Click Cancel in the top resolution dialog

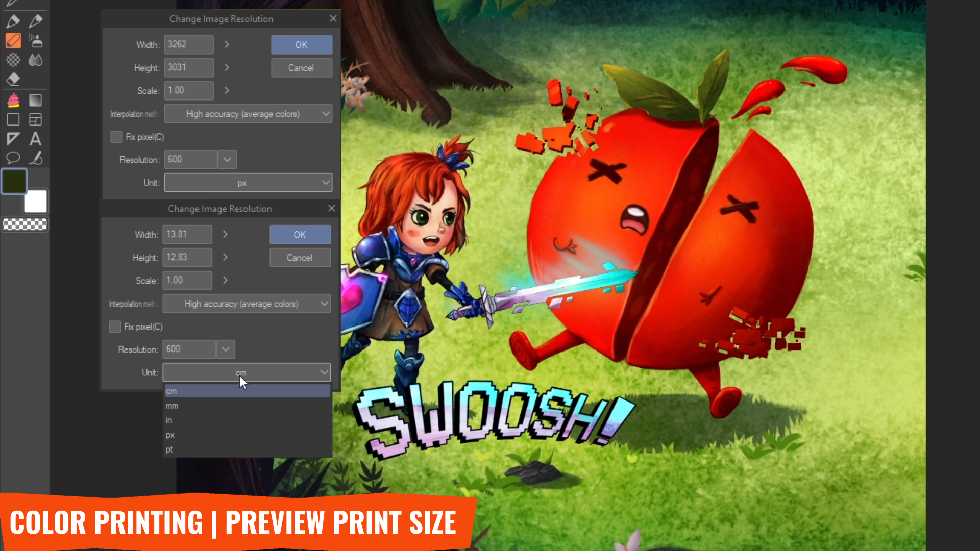pos(301,68)
